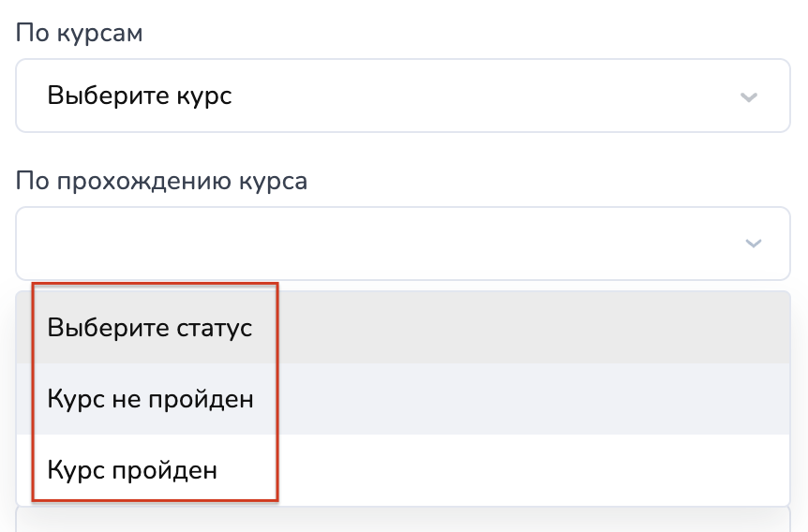The width and height of the screenshot is (808, 532).
Task: Click the "По курсам" filter label
Action: pos(80,33)
